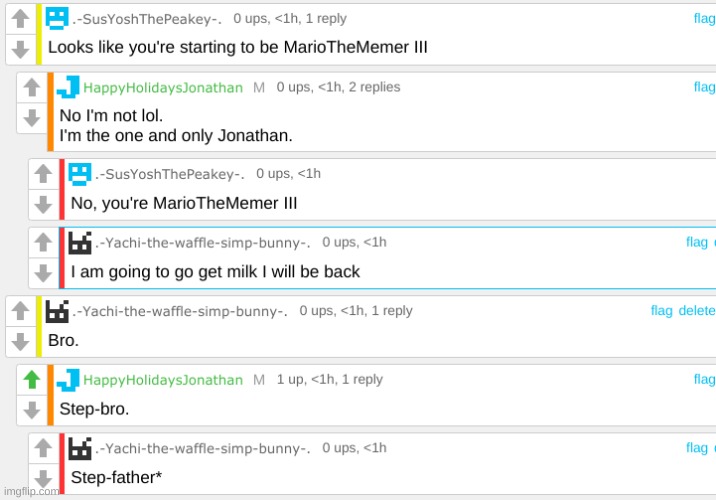Open HappyHolidaysJonathan avatar on "Step-bro." comment
716x500 pixels.
point(68,380)
